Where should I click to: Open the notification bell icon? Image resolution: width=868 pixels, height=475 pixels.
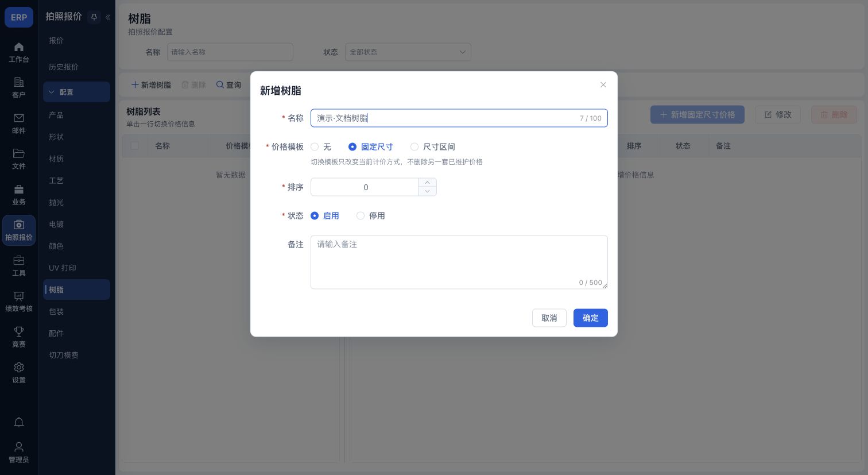point(19,422)
